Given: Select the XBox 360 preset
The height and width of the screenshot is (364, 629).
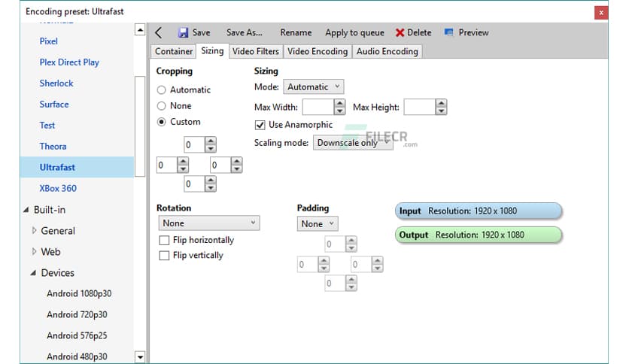Looking at the screenshot, I should tap(58, 189).
